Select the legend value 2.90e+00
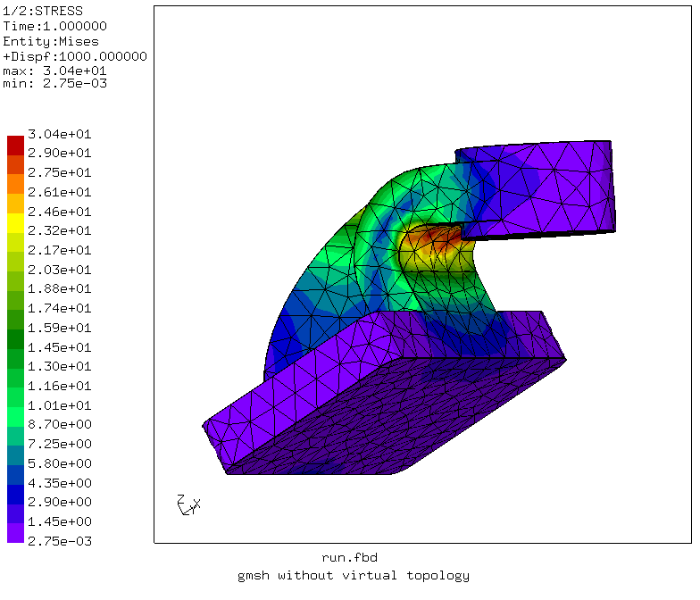This screenshot has width=700, height=600. tap(59, 502)
